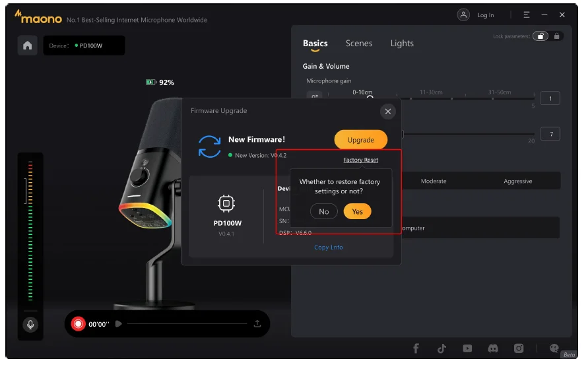Toggle the Lock parameters switch
The width and height of the screenshot is (588, 365).
(x=540, y=36)
